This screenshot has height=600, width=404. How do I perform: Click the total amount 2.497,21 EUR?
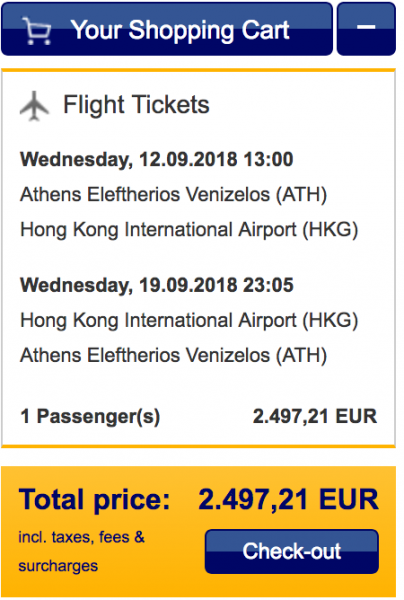coord(288,499)
